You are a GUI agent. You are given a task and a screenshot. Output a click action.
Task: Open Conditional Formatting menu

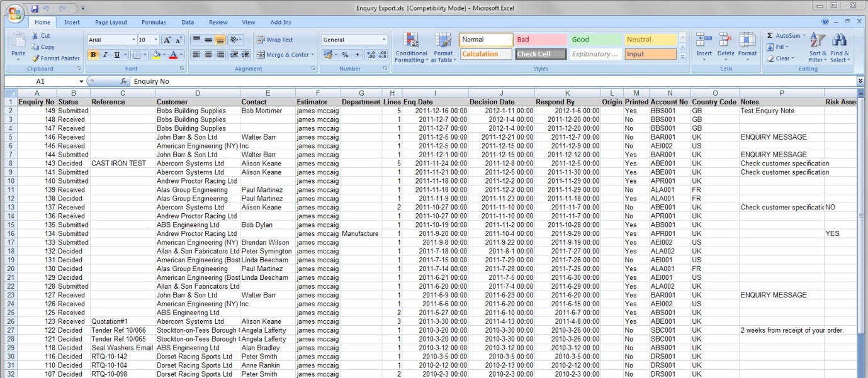pyautogui.click(x=411, y=48)
